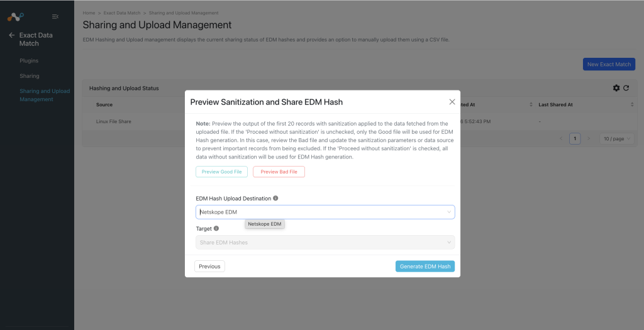Viewport: 644px width, 330px height.
Task: Open Sharing in the sidebar
Action: click(x=30, y=76)
